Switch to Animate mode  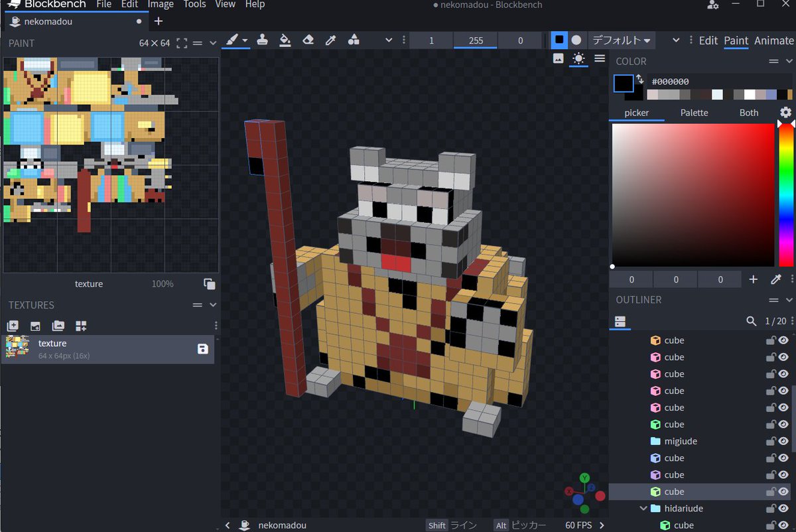click(774, 40)
